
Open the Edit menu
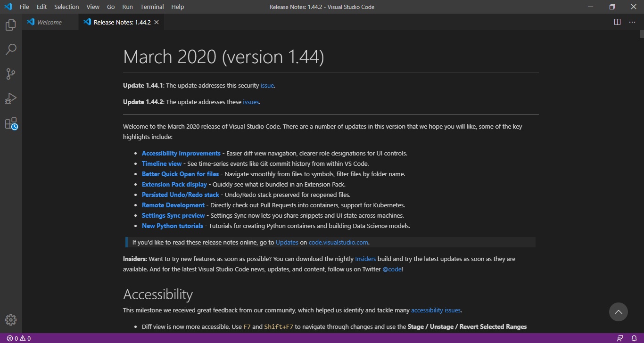tap(41, 7)
